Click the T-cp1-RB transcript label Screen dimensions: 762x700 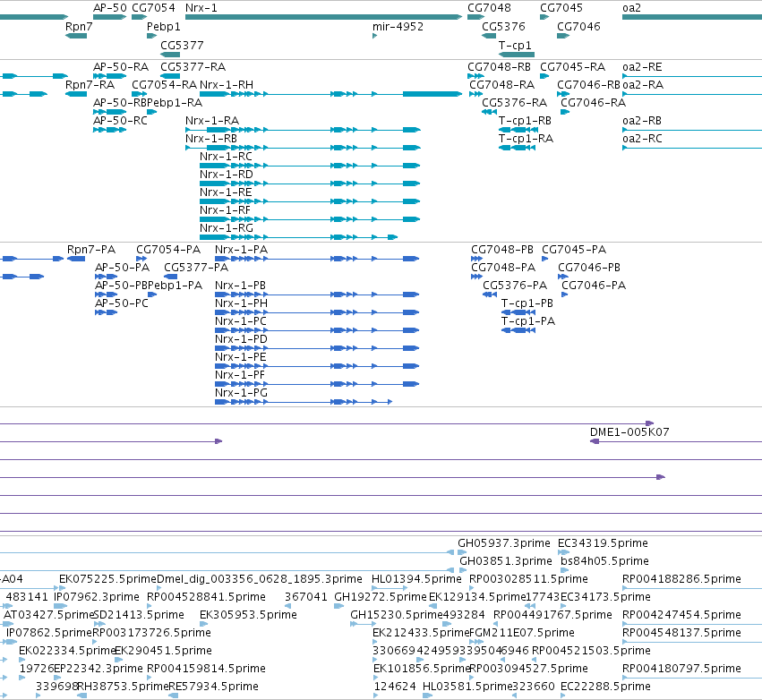525,121
